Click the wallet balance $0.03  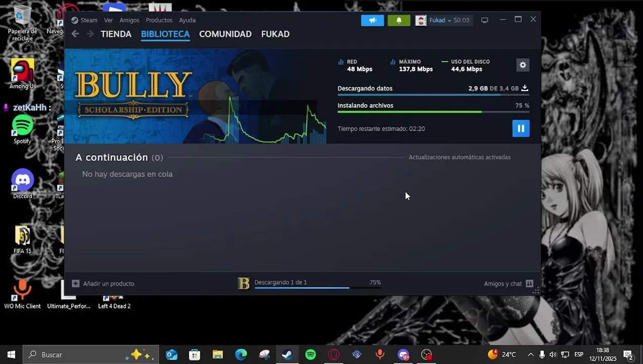[462, 20]
